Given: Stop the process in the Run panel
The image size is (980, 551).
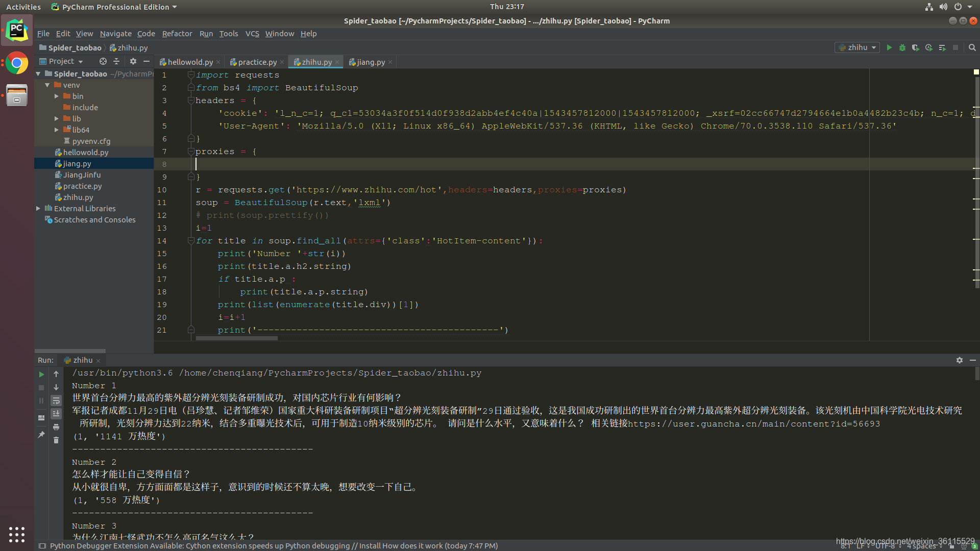Looking at the screenshot, I should click(x=41, y=387).
